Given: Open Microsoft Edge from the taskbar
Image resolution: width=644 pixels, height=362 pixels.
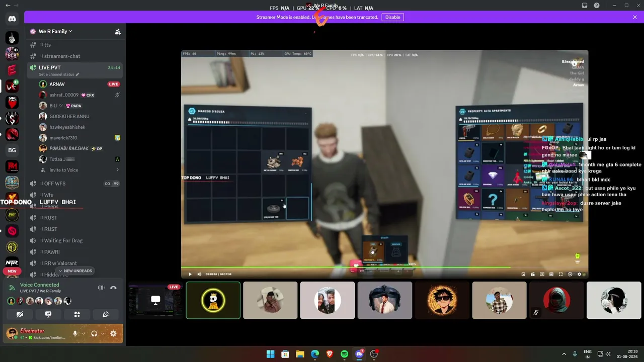Looking at the screenshot, I should coord(315,354).
